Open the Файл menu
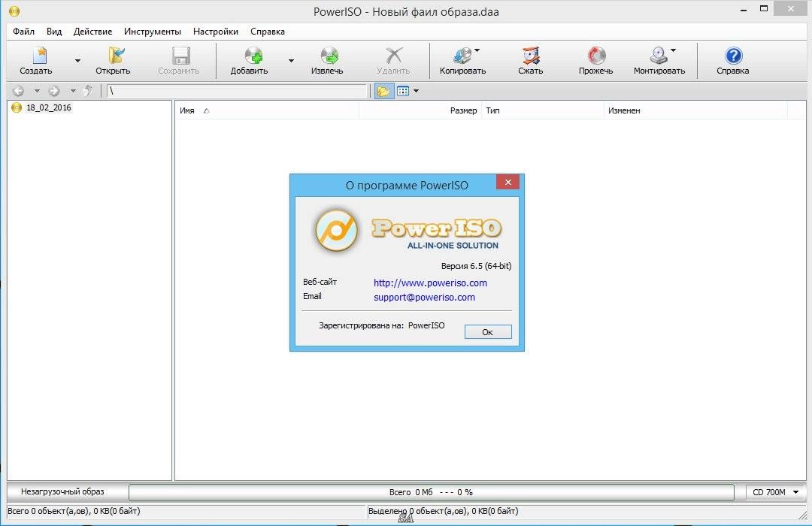 click(23, 32)
